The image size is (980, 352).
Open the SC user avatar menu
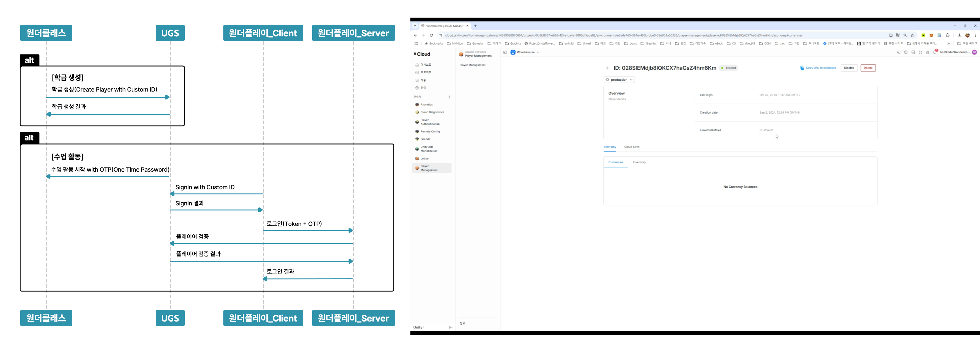[x=974, y=52]
